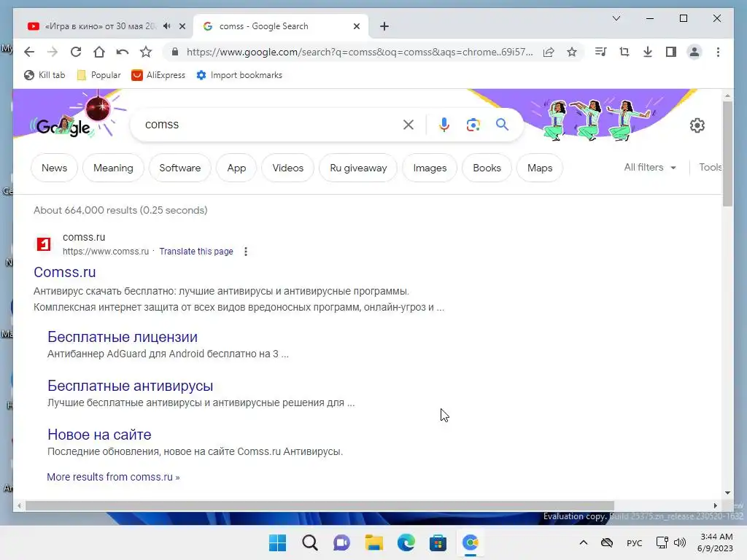This screenshot has width=747, height=560.
Task: Select the Ru giveaway chip
Action: 358,168
